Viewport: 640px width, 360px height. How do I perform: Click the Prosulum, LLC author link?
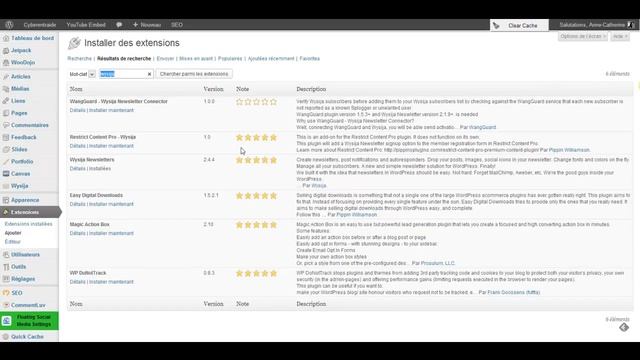438,263
